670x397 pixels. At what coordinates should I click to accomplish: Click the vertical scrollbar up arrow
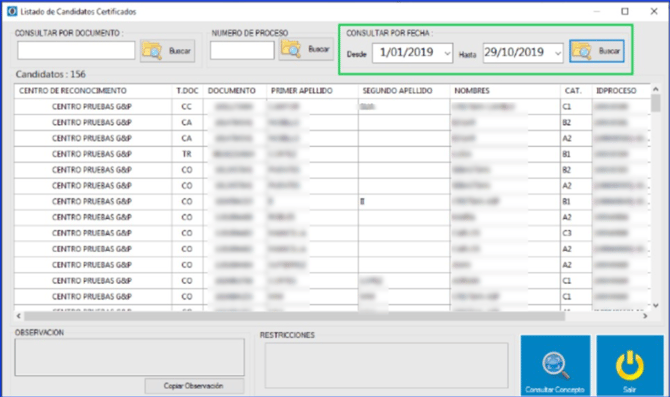[655, 89]
